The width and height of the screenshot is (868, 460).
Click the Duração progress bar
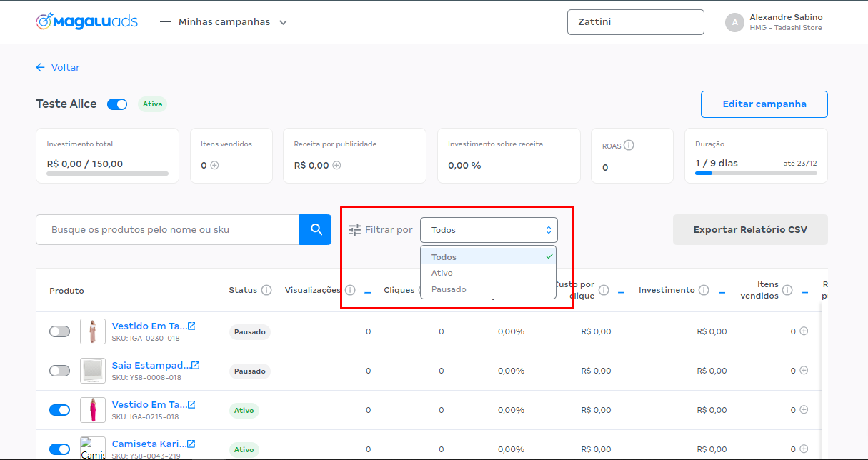coord(756,173)
